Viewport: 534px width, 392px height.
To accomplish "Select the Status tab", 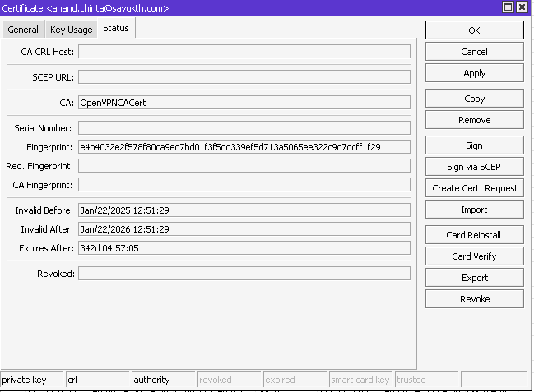I will pyautogui.click(x=116, y=28).
